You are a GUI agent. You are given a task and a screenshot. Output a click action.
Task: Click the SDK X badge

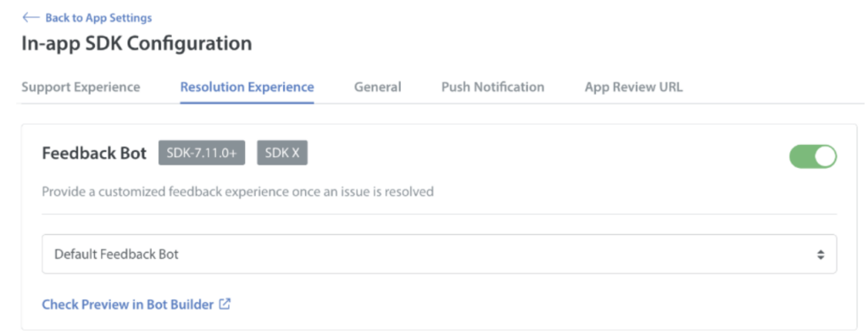[x=282, y=154]
